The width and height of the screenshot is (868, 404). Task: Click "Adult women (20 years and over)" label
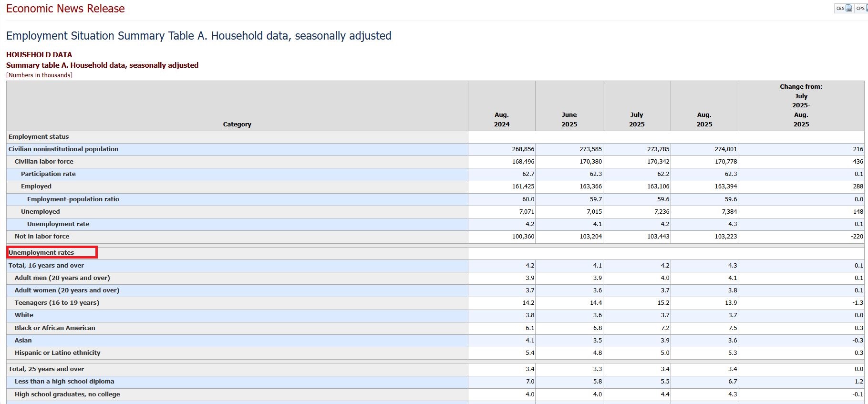click(x=67, y=290)
